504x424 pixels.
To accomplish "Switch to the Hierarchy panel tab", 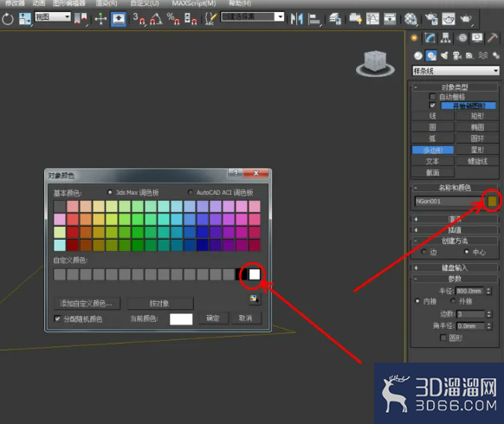I will point(445,38).
